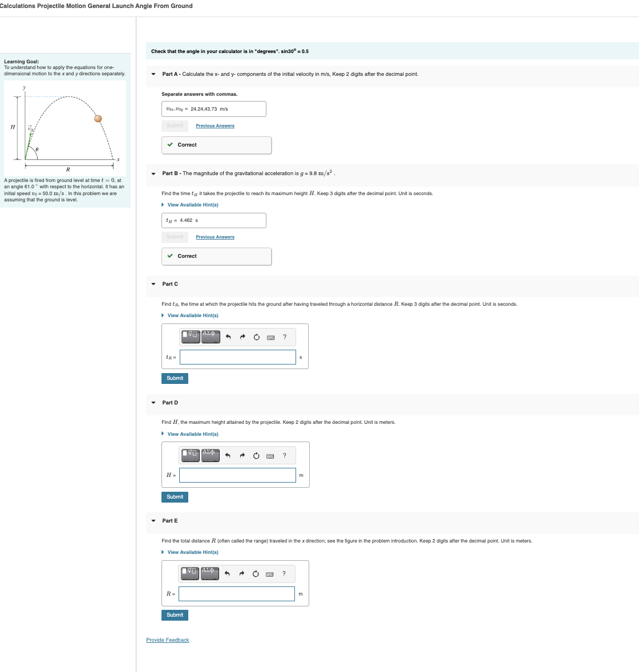Click the Submit button for Part C
639x672 pixels.
coord(175,378)
